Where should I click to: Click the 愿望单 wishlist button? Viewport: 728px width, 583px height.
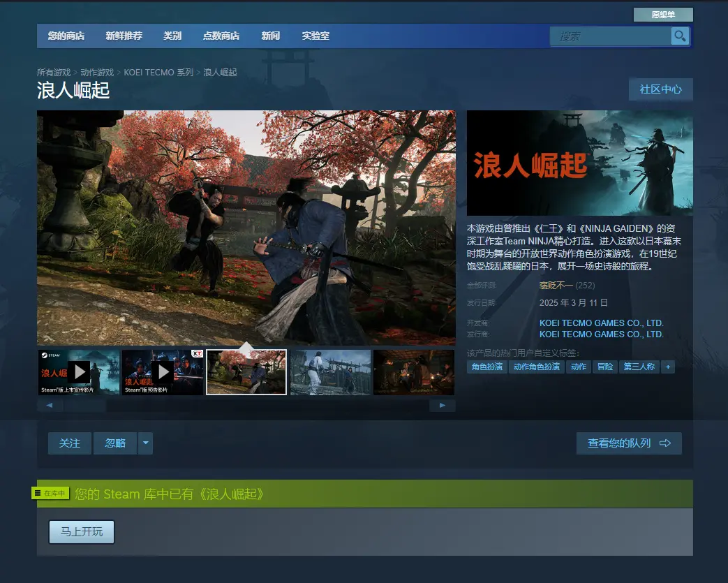pos(663,15)
